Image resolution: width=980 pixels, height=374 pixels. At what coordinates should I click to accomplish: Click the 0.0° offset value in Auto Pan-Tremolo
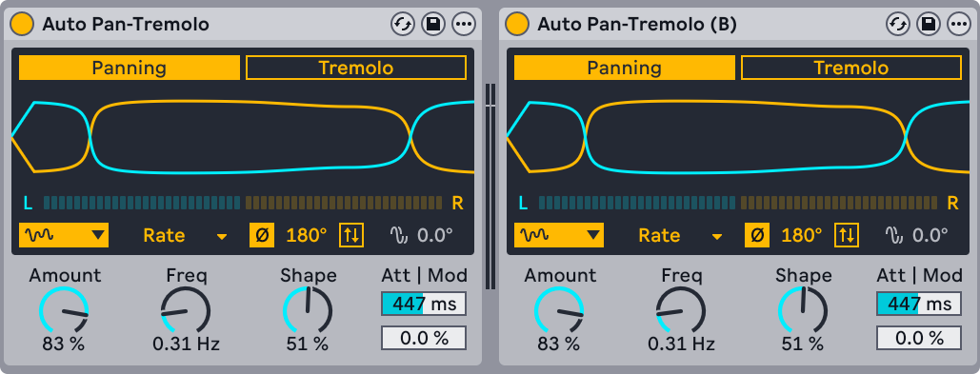pyautogui.click(x=435, y=235)
